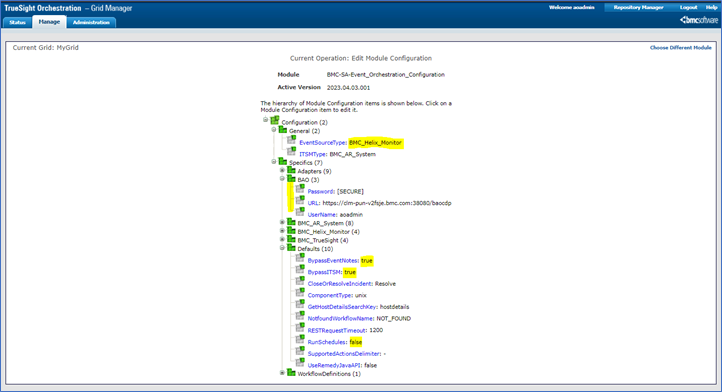722x392 pixels.
Task: Click the Configuration folder icon
Action: pyautogui.click(x=275, y=120)
